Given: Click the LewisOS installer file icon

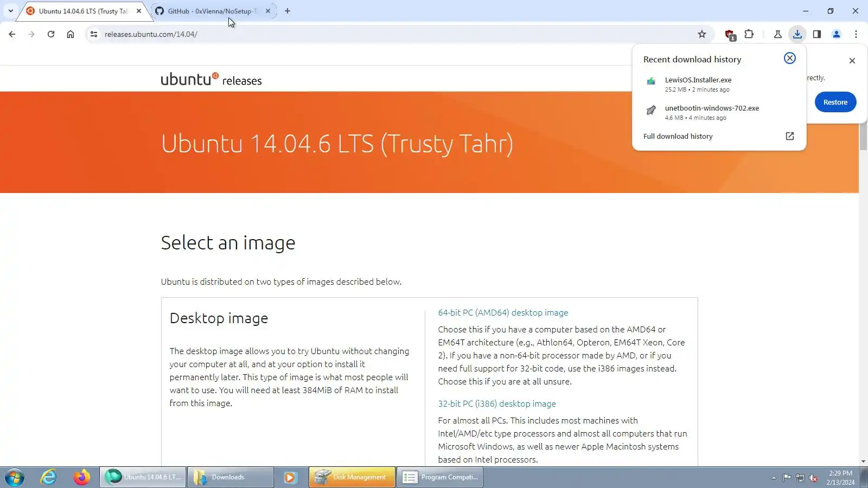Looking at the screenshot, I should pyautogui.click(x=651, y=81).
